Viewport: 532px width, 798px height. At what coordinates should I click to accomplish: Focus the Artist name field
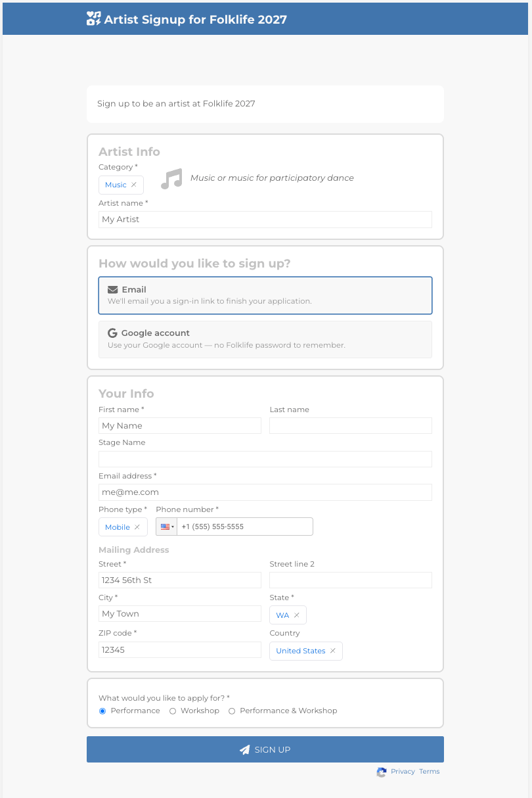(x=265, y=220)
